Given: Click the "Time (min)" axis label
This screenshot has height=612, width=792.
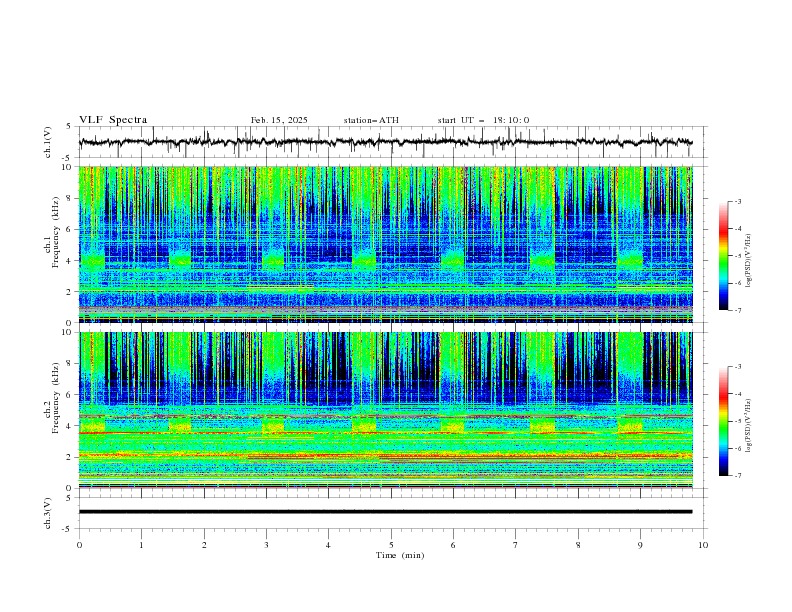Looking at the screenshot, I should coord(400,555).
